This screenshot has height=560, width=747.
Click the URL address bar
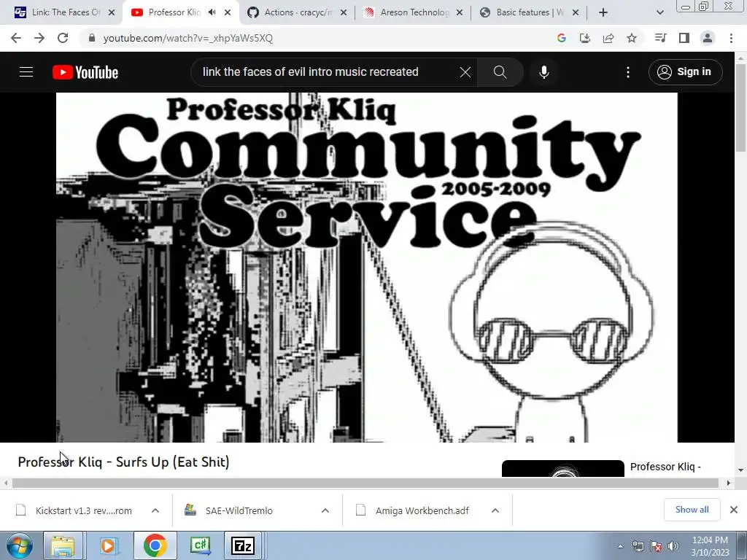tap(314, 38)
